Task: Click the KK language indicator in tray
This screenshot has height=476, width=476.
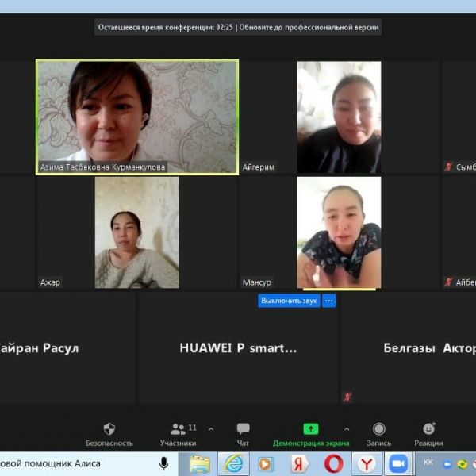Action: click(428, 463)
